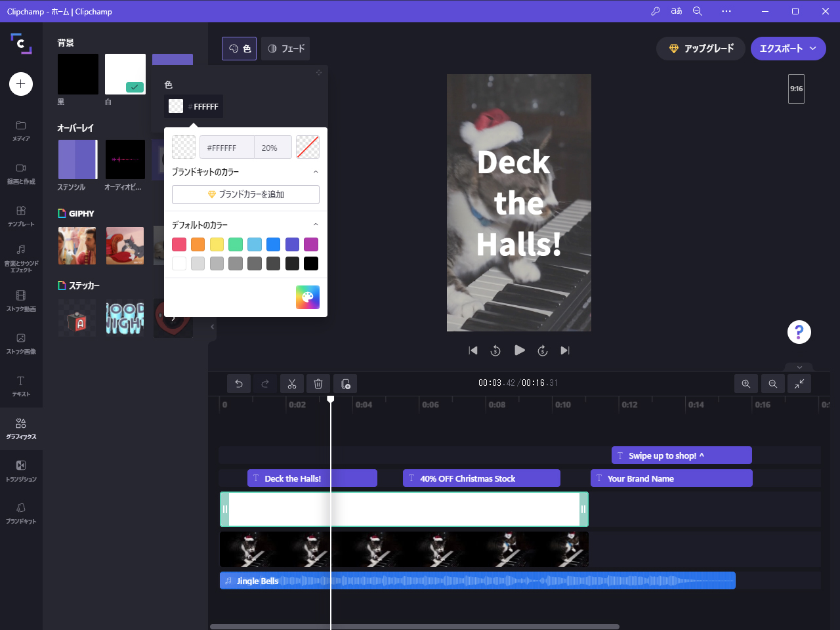Screen dimensions: 840x630
Task: Select the Swipe up to shop! clip
Action: click(682, 455)
